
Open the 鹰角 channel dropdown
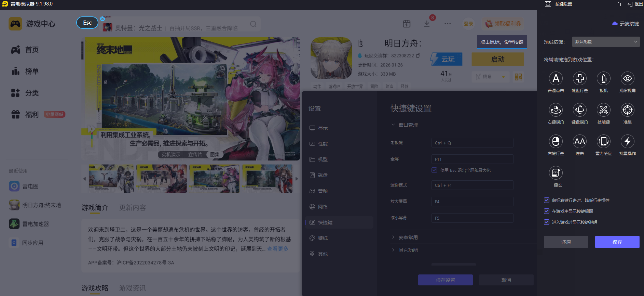click(490, 77)
